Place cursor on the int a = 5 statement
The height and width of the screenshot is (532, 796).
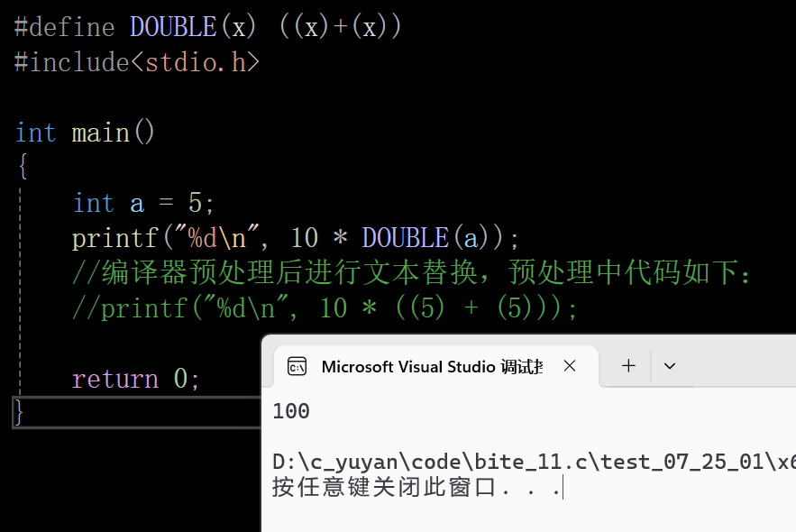(x=144, y=203)
